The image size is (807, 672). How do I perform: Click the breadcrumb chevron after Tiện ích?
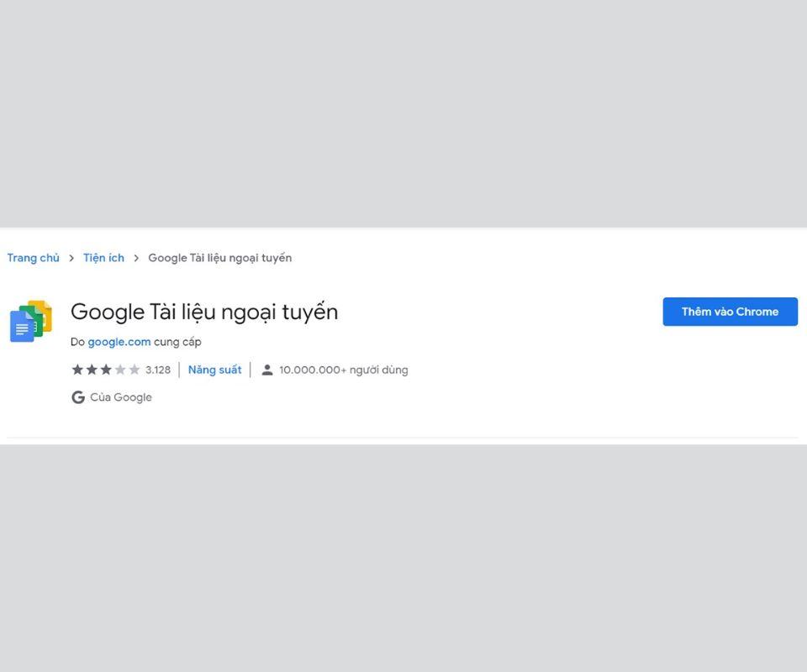click(x=136, y=258)
